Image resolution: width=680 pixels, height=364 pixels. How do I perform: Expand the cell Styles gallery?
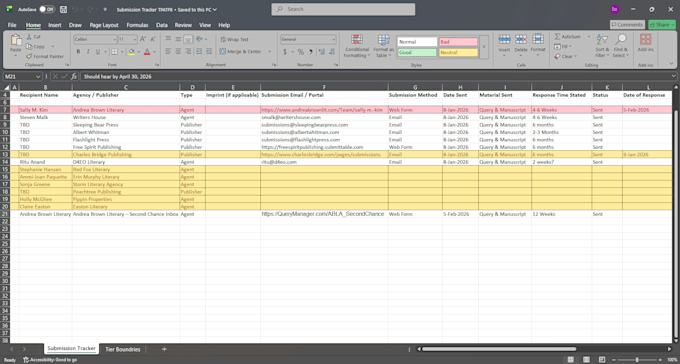point(484,47)
